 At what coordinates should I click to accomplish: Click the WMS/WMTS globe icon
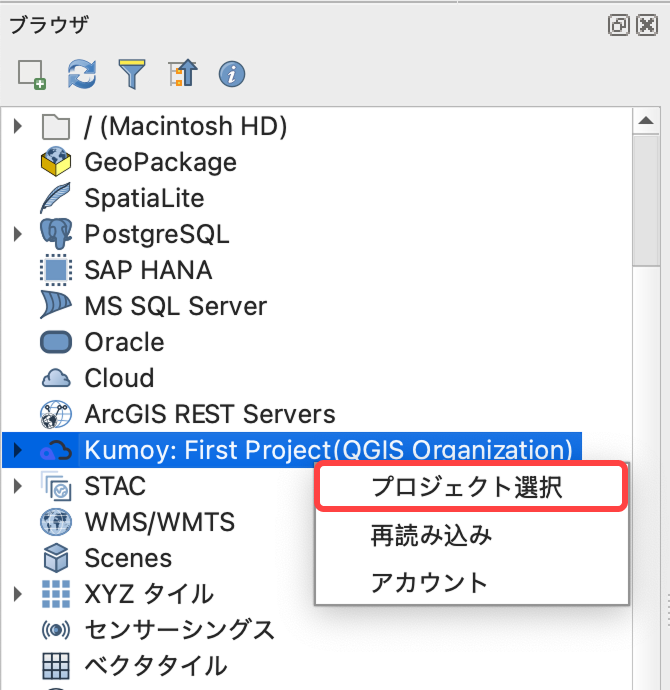point(55,522)
